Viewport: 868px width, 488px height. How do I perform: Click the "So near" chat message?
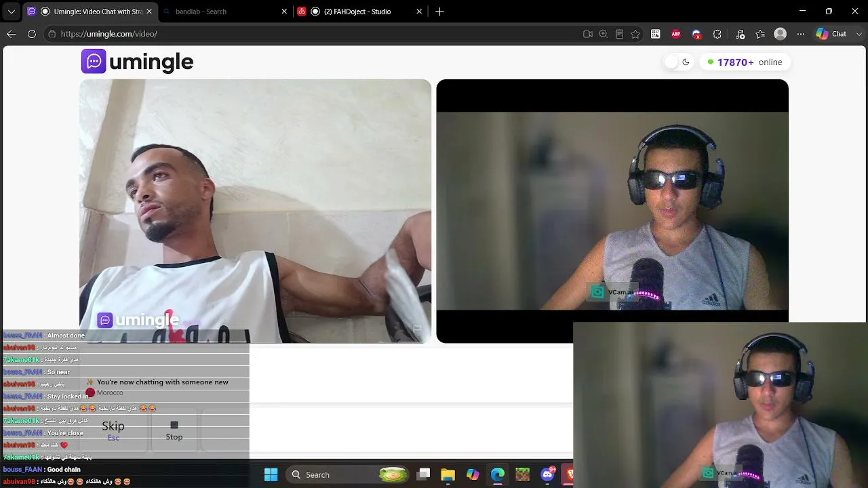(58, 372)
